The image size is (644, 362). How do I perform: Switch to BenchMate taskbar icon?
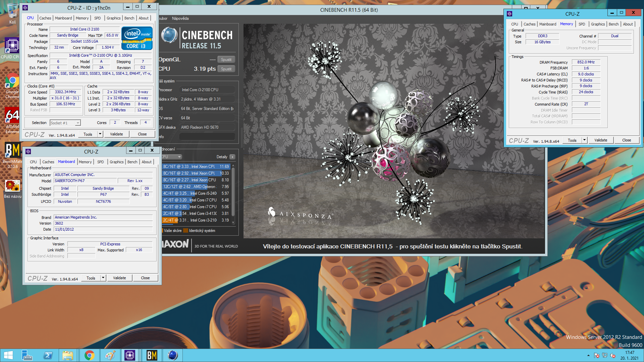(152, 355)
